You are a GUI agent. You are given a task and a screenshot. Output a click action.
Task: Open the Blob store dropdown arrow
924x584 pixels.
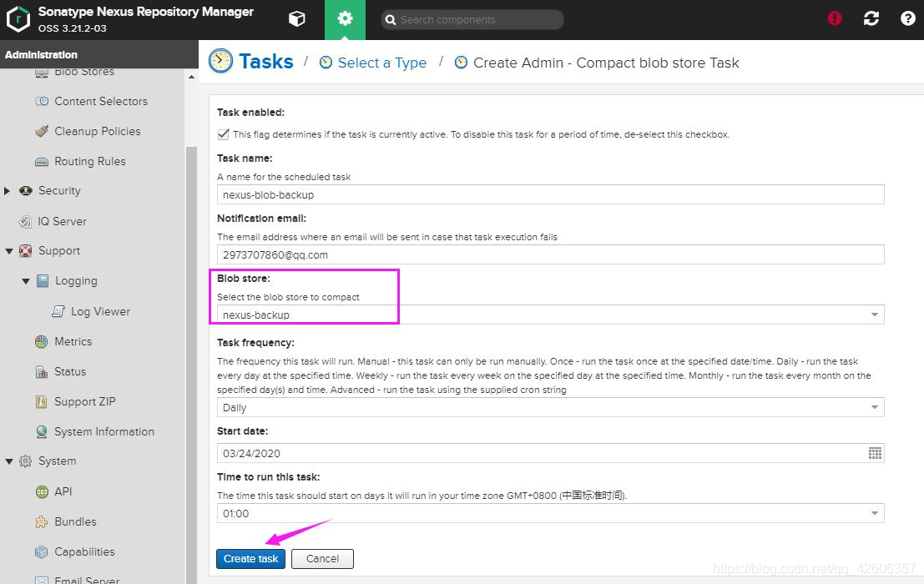pos(875,315)
